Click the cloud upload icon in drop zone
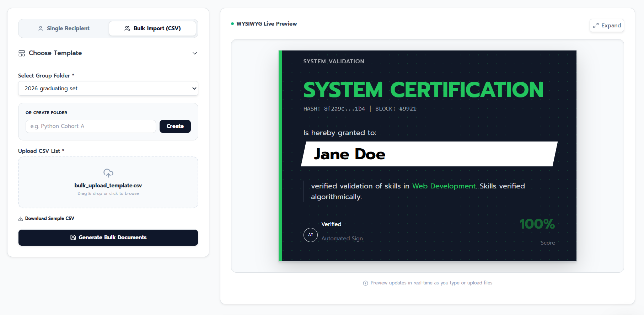The width and height of the screenshot is (644, 315). tap(108, 173)
